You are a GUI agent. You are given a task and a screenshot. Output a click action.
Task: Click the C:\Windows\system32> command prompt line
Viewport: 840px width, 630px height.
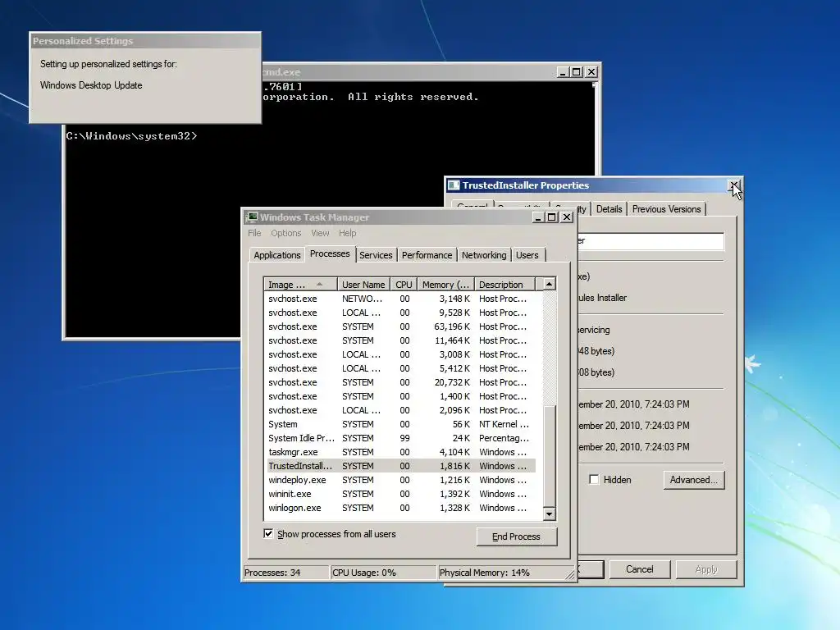coord(132,135)
